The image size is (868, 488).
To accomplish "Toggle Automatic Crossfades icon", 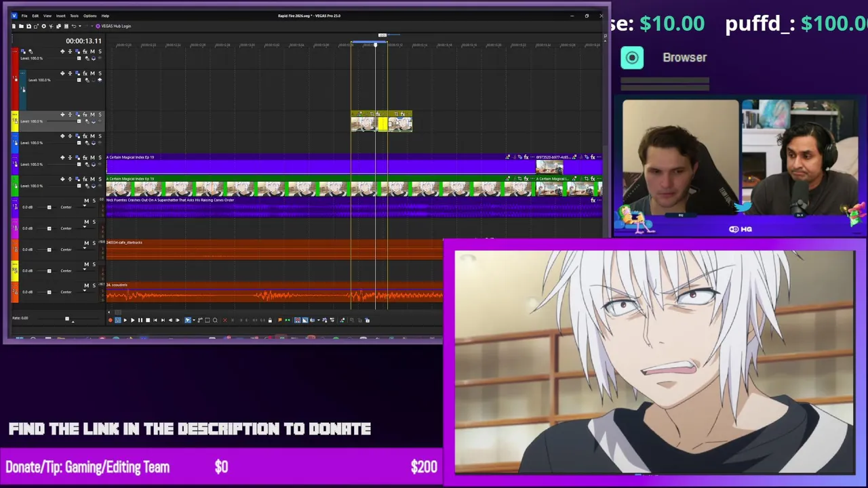I will 304,320.
